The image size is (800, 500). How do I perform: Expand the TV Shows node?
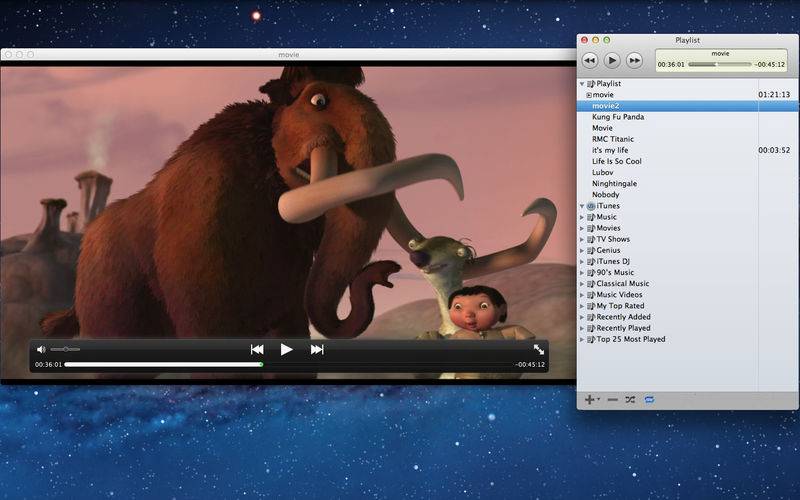[582, 239]
